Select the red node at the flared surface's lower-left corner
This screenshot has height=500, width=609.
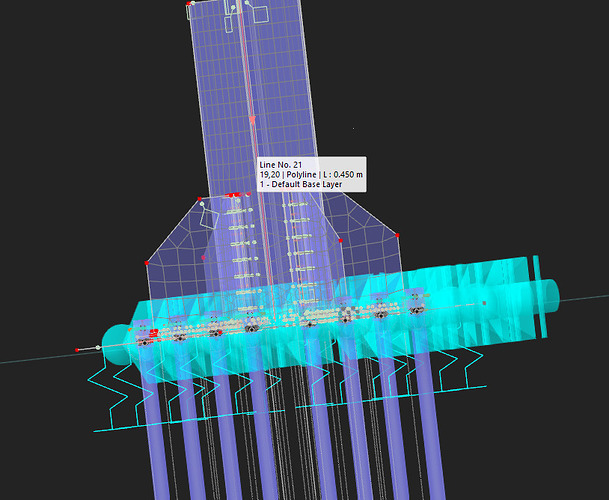click(x=147, y=263)
